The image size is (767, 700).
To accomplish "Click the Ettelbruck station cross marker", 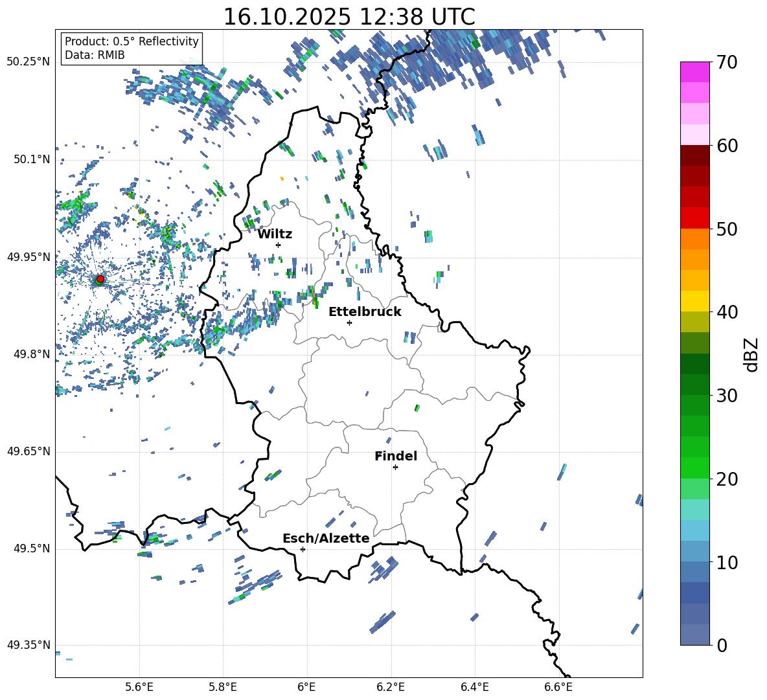I will pyautogui.click(x=349, y=322).
